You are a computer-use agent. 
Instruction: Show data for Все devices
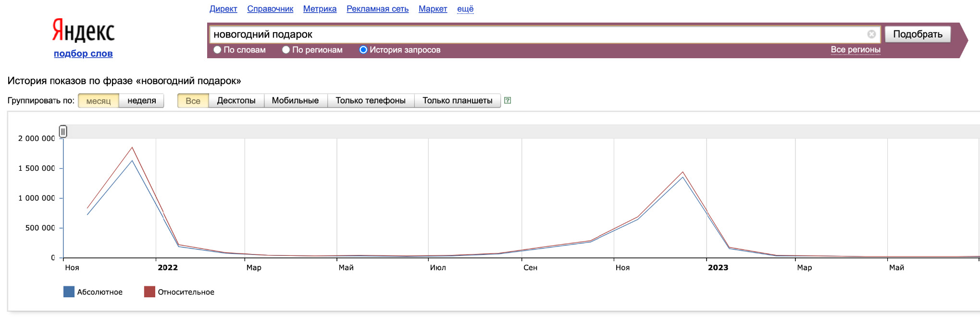pos(193,101)
